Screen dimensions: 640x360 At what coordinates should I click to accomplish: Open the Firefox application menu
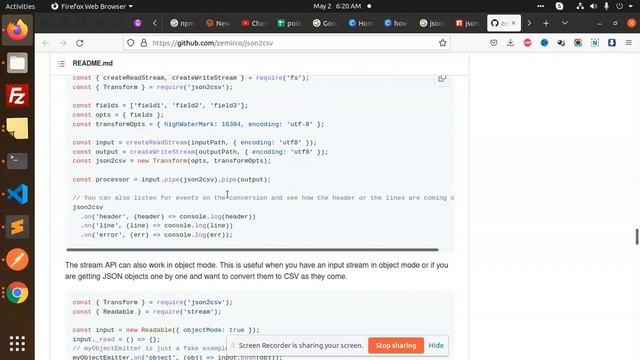point(629,43)
